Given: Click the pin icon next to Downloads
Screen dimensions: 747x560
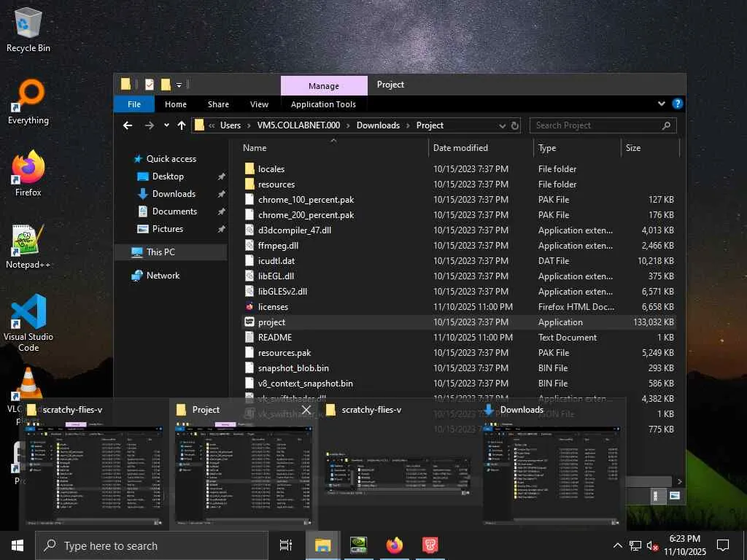Looking at the screenshot, I should pos(221,194).
